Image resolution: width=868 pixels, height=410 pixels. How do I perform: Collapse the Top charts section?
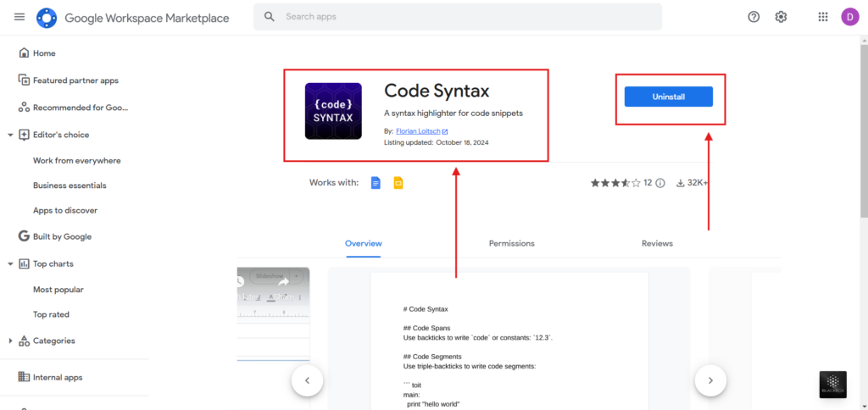pos(10,263)
